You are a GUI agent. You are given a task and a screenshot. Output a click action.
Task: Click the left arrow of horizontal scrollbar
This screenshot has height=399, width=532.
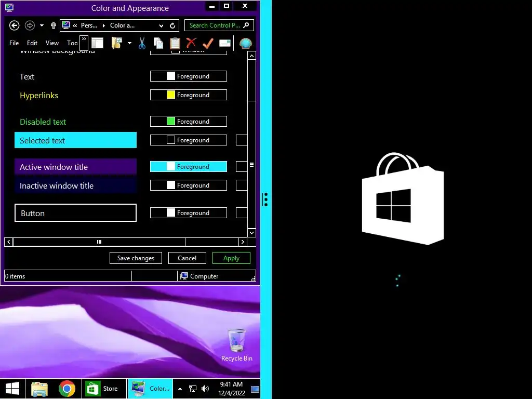click(9, 242)
